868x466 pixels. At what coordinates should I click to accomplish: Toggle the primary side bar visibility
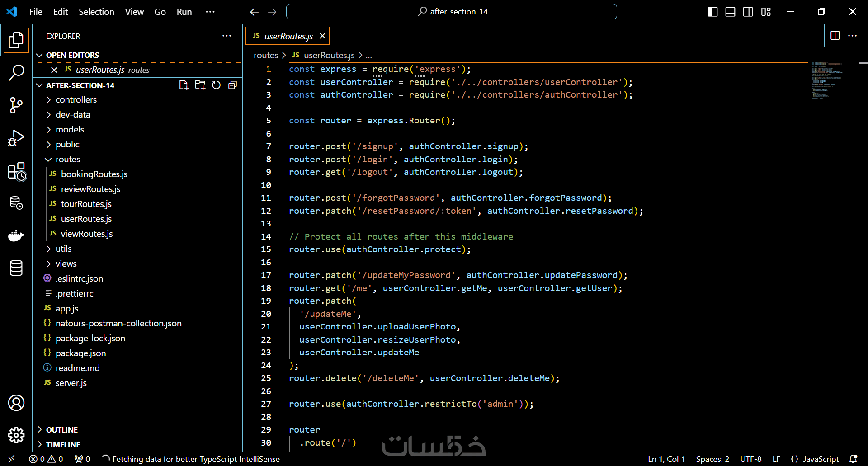(712, 12)
